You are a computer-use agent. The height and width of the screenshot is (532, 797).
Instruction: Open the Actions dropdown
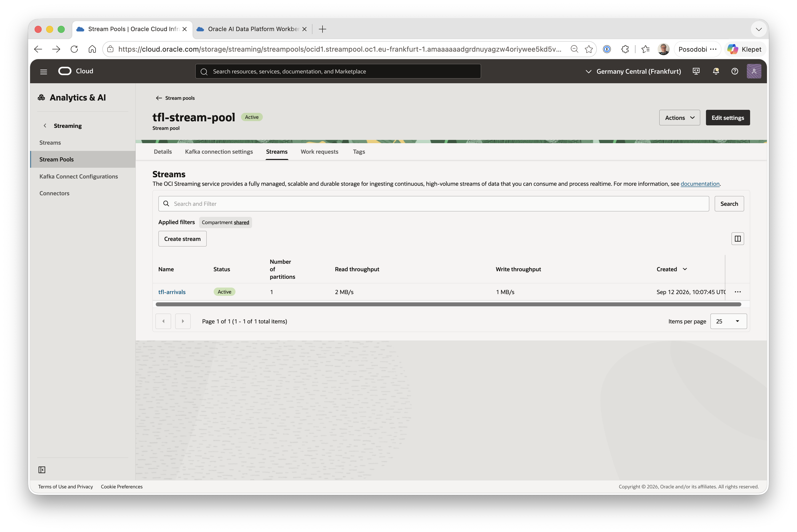(679, 117)
